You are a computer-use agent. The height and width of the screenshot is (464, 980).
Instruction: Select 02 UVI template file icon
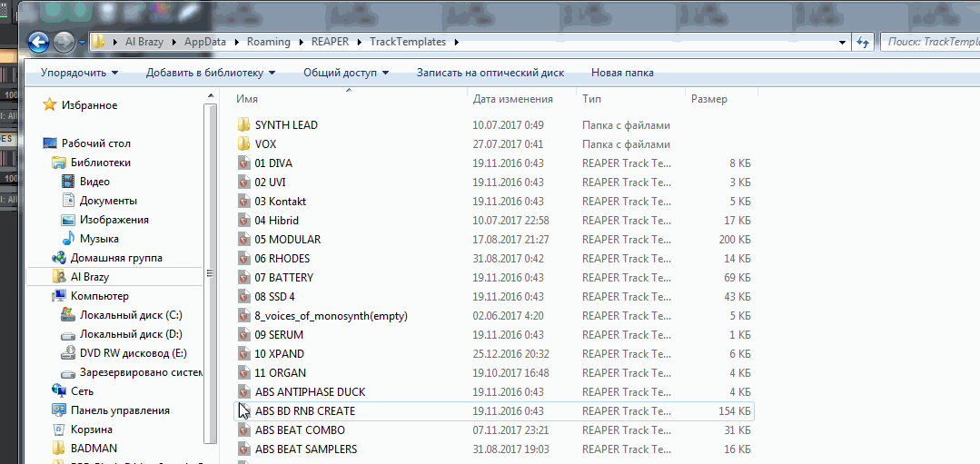pos(243,183)
